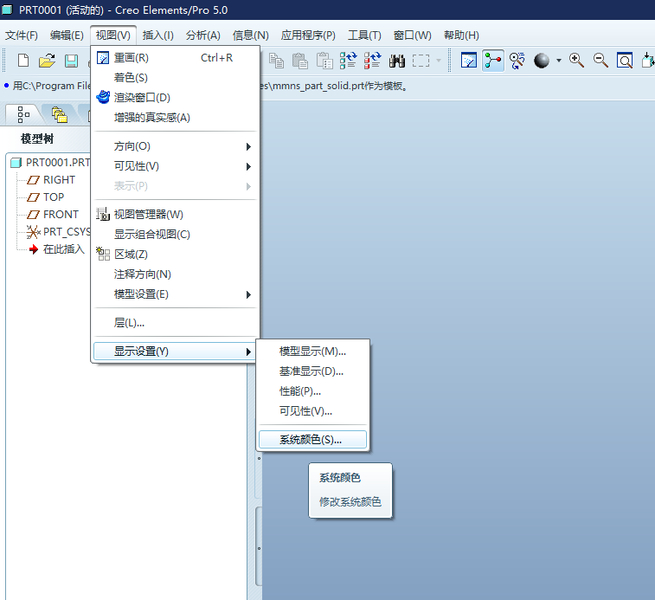Click the Save disk icon
The image size is (655, 600).
pos(71,61)
